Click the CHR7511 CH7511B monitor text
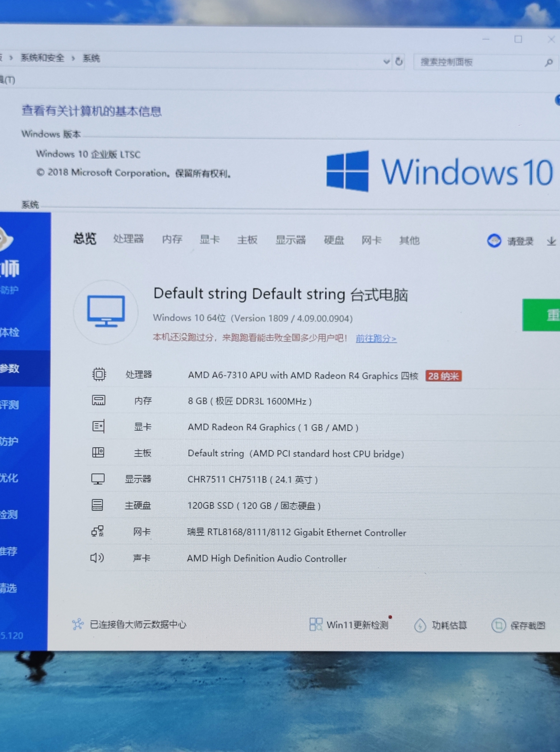 click(253, 479)
